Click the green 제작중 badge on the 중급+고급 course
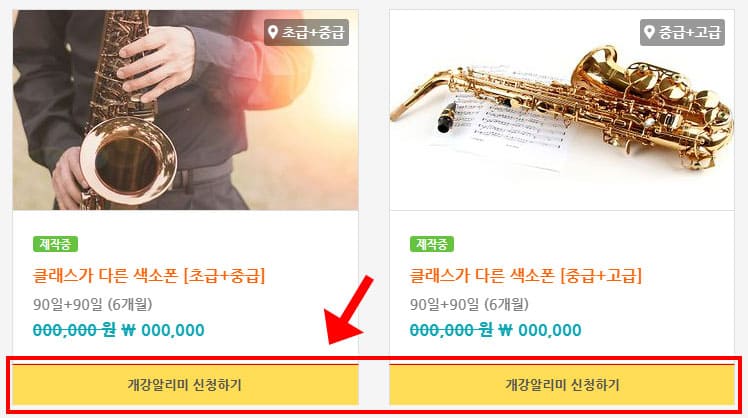This screenshot has width=748, height=418. pos(432,244)
